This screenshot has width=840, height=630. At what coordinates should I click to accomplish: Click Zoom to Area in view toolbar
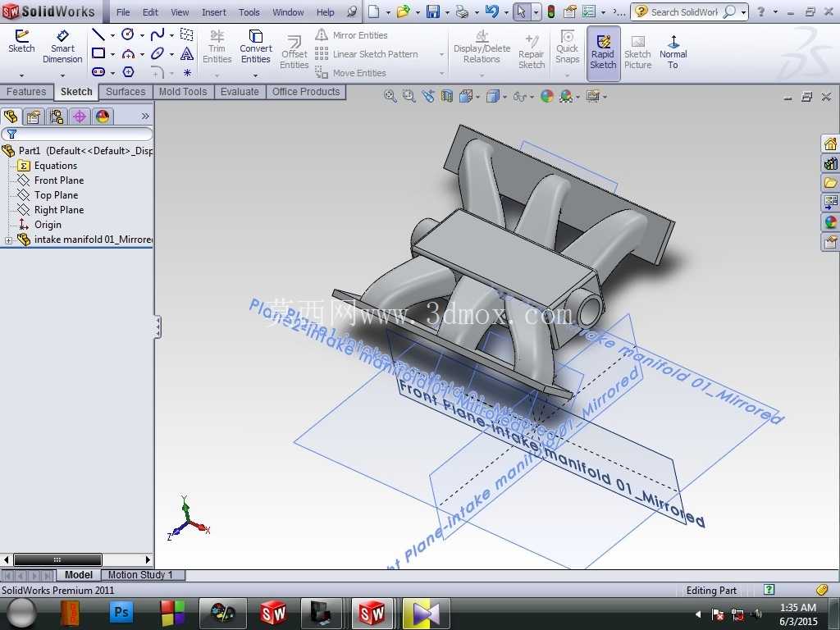409,97
